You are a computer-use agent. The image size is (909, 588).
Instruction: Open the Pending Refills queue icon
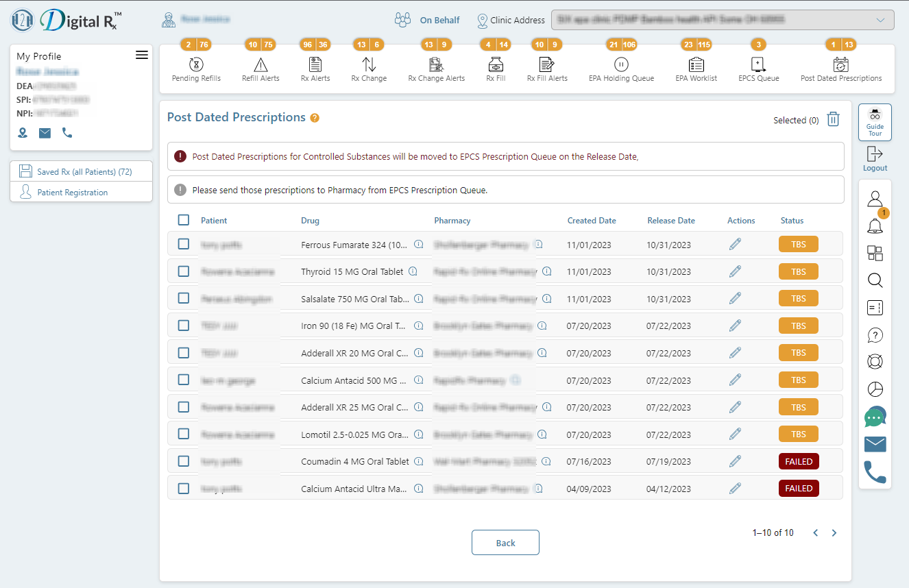click(x=196, y=64)
